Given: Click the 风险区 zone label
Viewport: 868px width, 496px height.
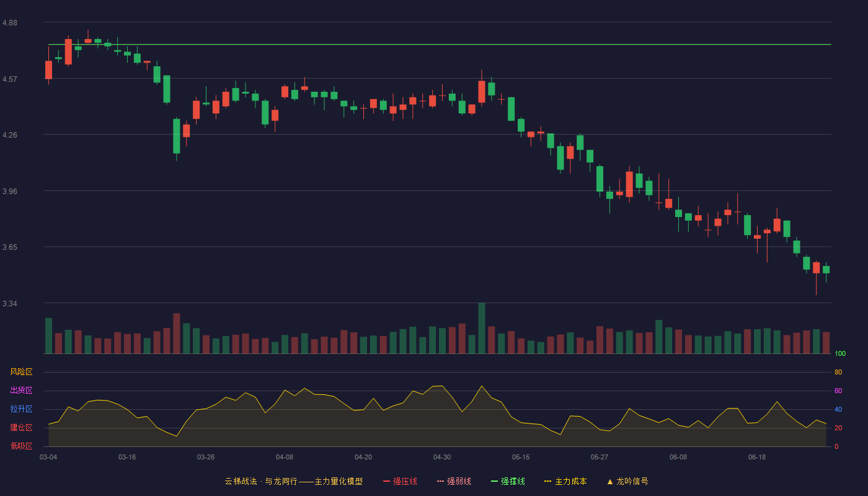Looking at the screenshot, I should click(x=21, y=372).
